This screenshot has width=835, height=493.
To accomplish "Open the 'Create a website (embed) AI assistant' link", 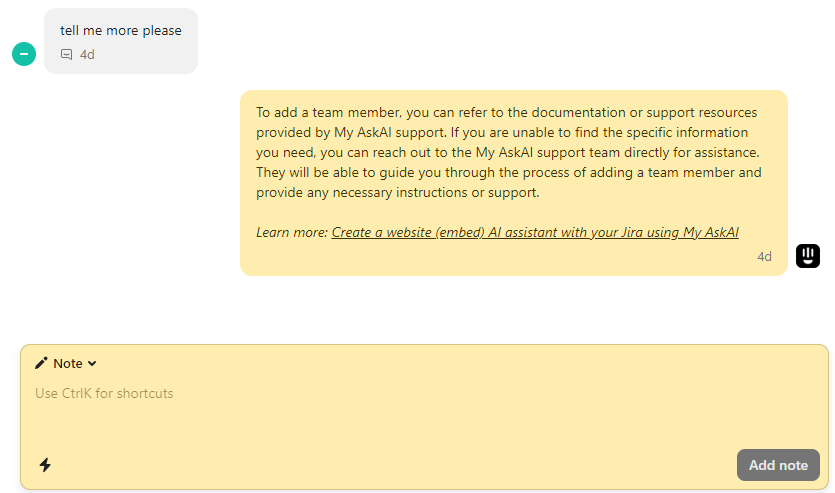I will [x=500, y=232].
